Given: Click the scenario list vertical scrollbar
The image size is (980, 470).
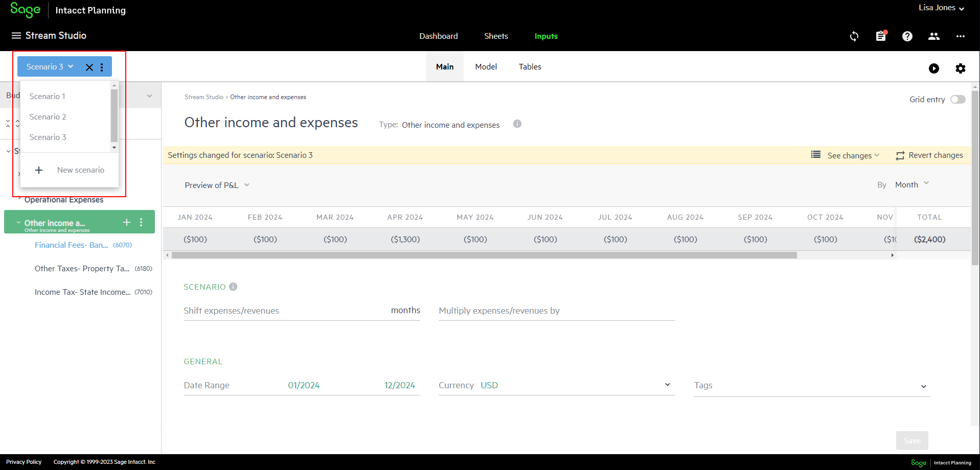Looking at the screenshot, I should tap(114, 115).
